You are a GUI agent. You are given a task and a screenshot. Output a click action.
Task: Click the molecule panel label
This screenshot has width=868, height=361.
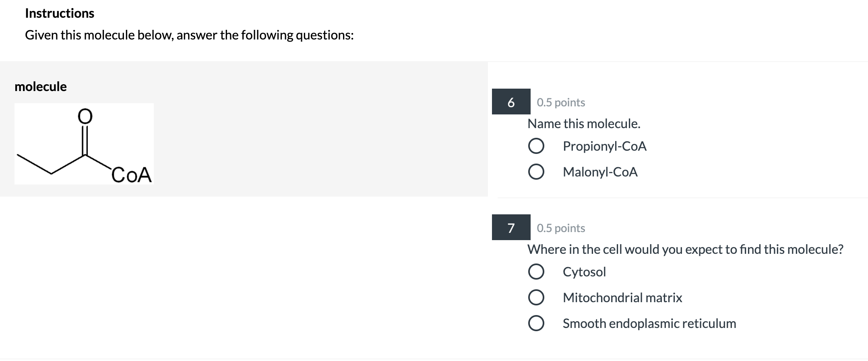(40, 86)
